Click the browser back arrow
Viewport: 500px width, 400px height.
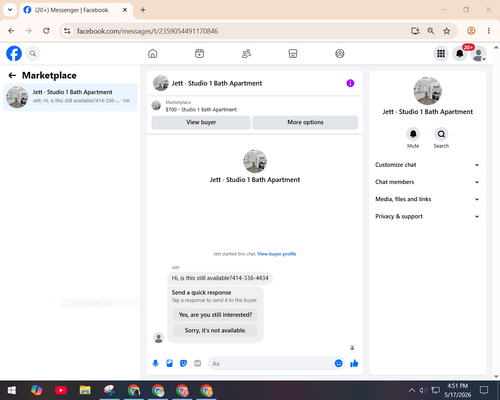click(11, 31)
